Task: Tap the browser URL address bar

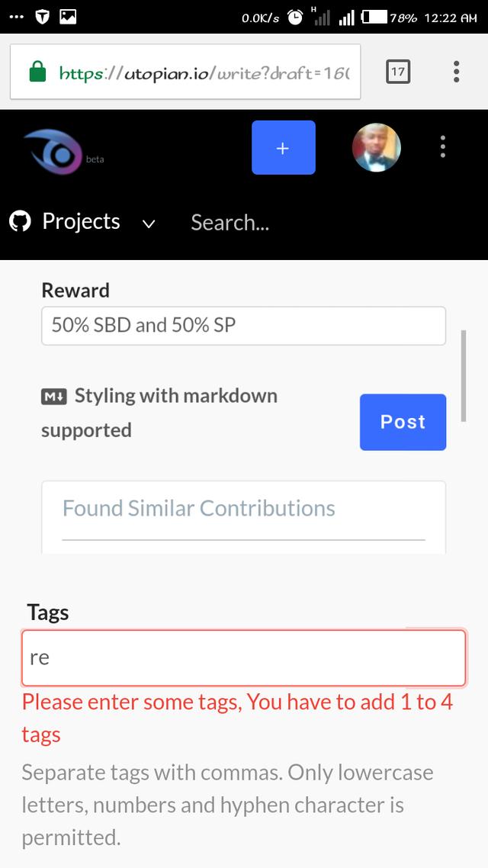Action: (x=204, y=73)
